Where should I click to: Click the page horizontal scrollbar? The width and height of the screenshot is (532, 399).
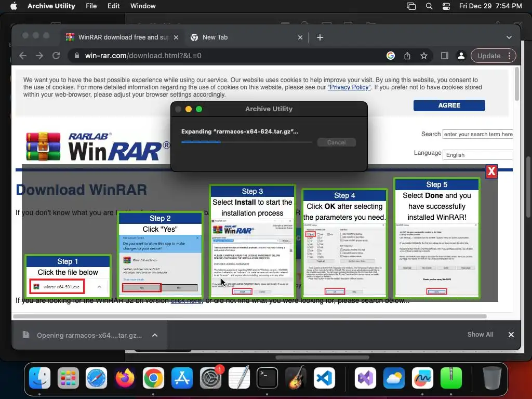point(250,316)
